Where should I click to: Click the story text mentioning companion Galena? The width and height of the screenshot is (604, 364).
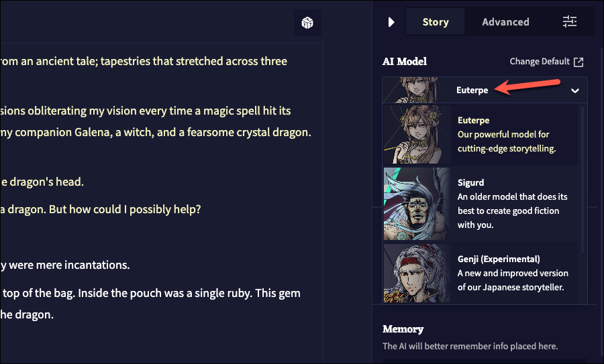click(x=156, y=132)
